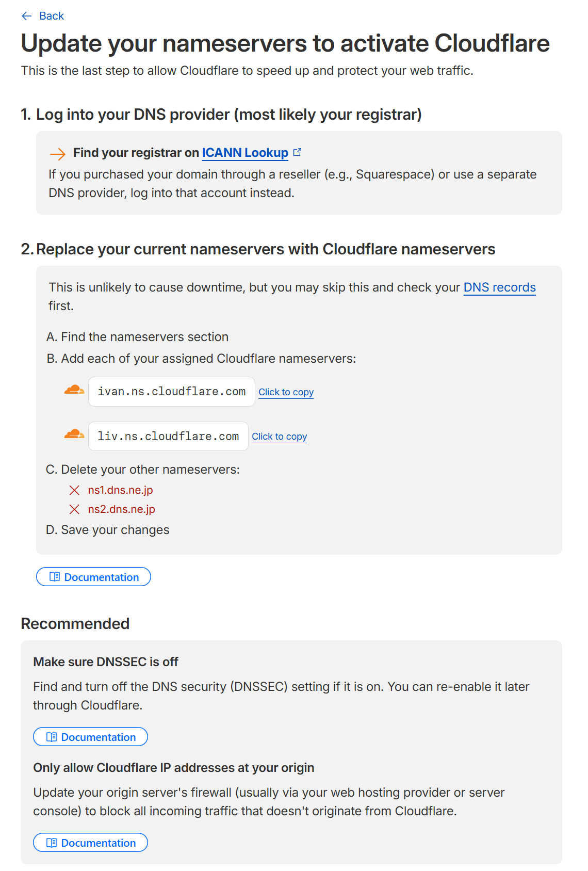Click the external link icon beside ICANN Lookup
The image size is (588, 871).
tap(298, 151)
